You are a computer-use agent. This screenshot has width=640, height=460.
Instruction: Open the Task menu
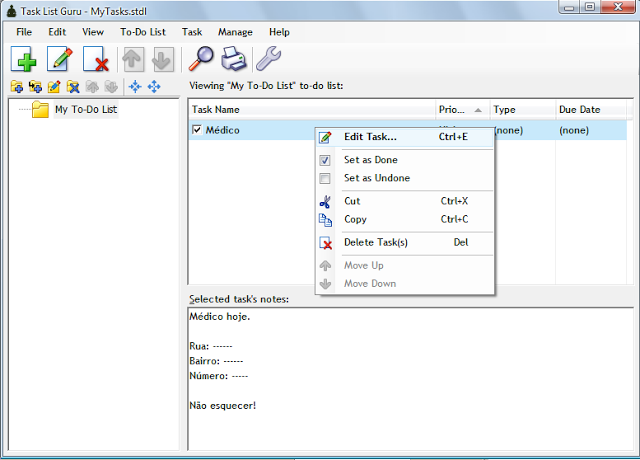click(192, 32)
